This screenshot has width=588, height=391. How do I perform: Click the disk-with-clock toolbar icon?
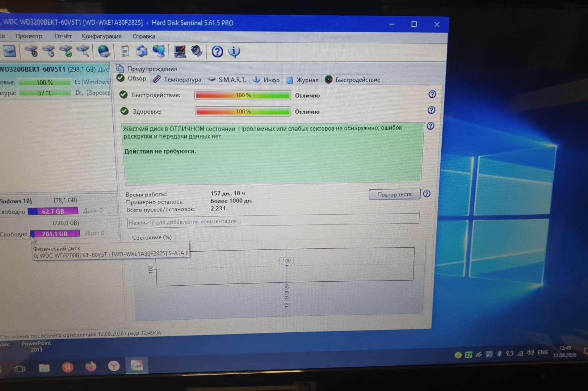click(49, 51)
